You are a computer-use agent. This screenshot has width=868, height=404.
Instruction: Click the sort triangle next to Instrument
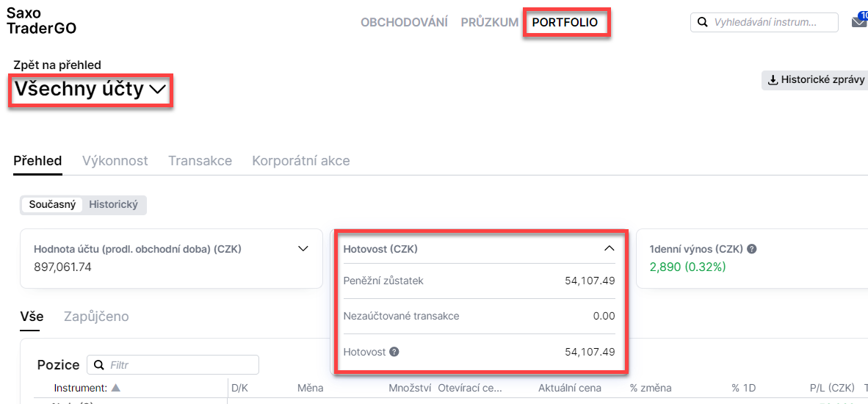coord(116,388)
